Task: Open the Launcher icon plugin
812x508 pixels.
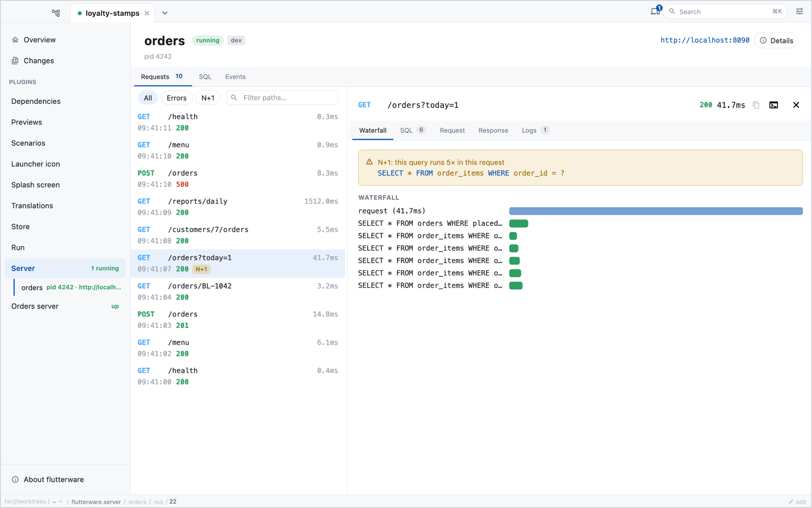Action: pos(65,164)
